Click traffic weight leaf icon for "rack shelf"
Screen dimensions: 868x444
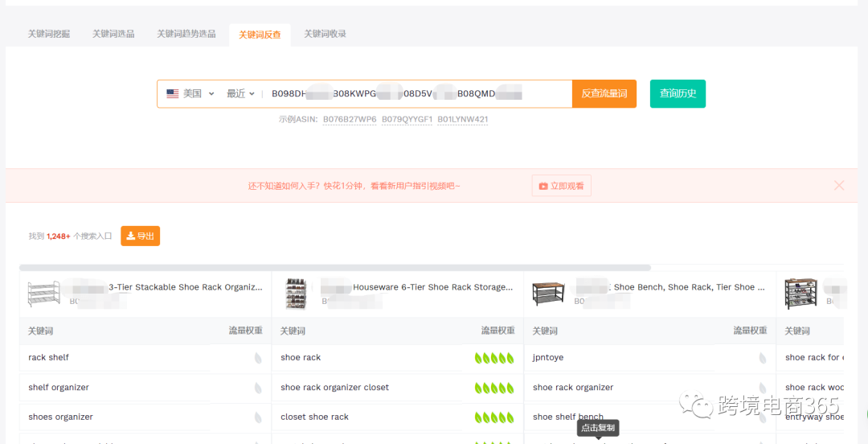pos(258,358)
